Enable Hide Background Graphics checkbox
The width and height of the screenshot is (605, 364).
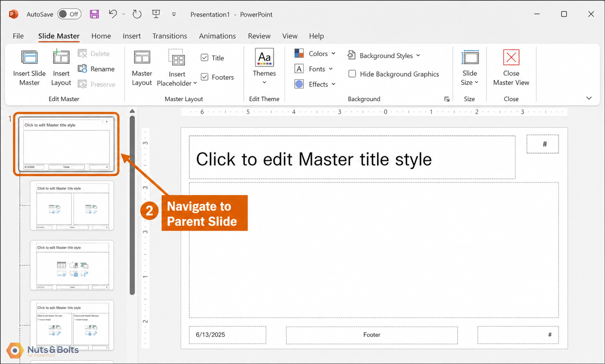coord(352,74)
